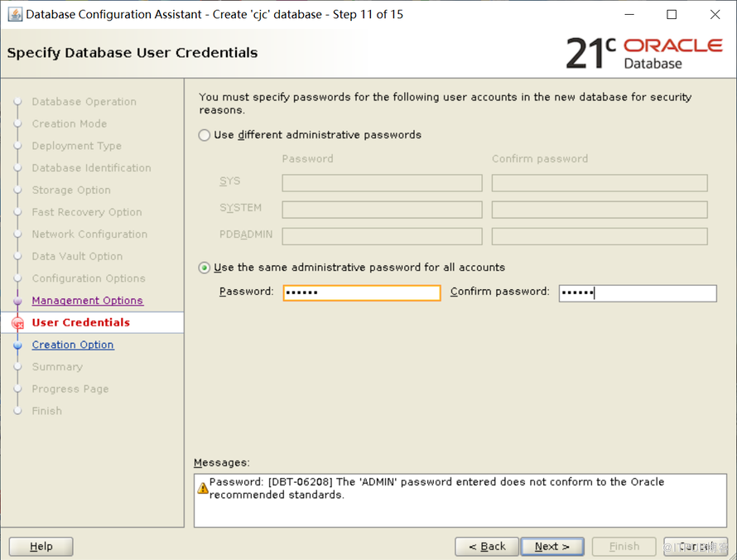Click the 'Messages:' label
The height and width of the screenshot is (560, 737).
(222, 463)
